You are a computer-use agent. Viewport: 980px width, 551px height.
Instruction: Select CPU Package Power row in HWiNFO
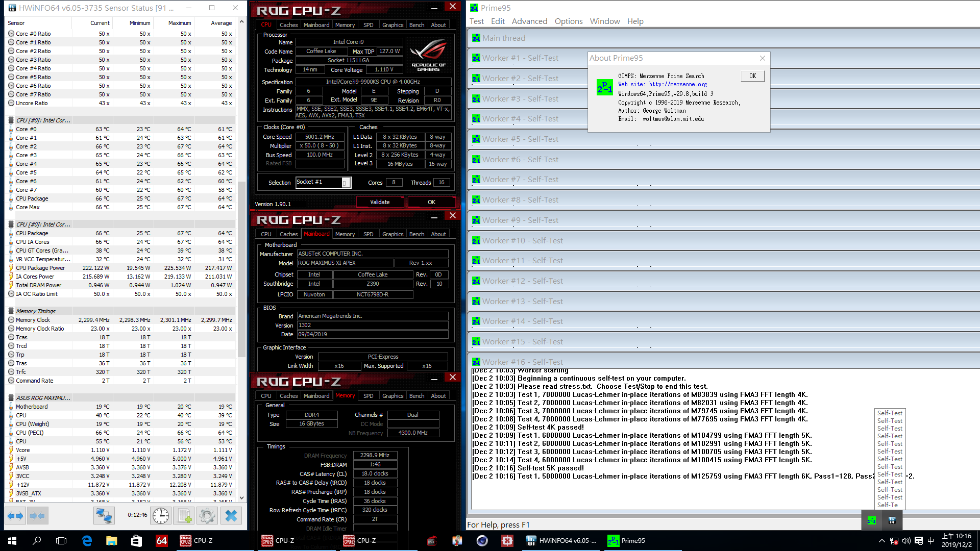(x=120, y=268)
